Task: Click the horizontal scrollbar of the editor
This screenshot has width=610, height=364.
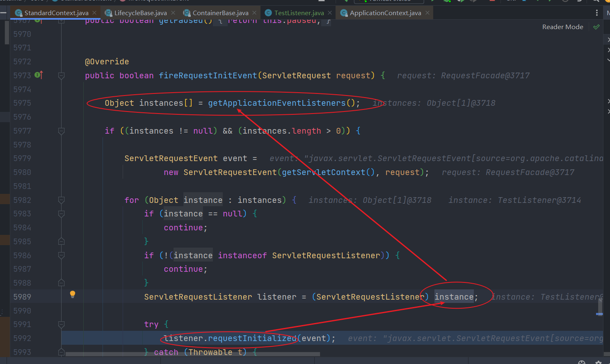Action: click(x=193, y=354)
